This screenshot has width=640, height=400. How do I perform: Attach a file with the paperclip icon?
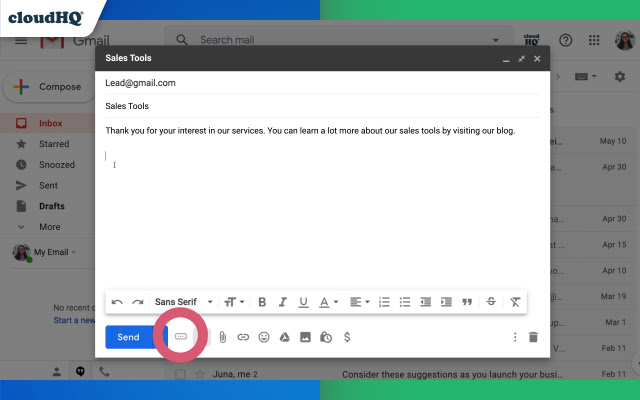[x=222, y=337]
